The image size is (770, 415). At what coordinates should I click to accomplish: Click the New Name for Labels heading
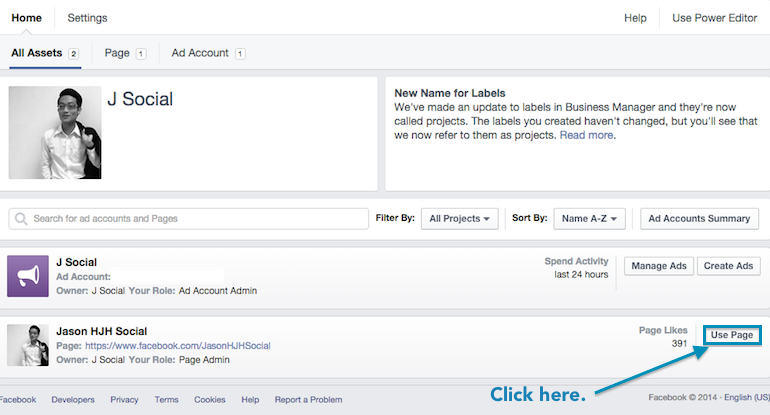[x=450, y=93]
